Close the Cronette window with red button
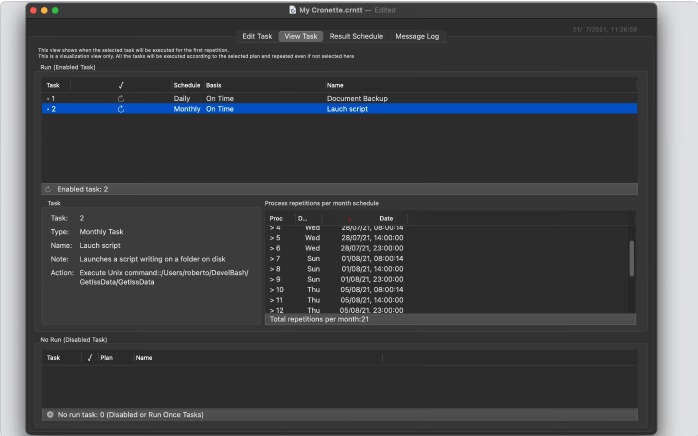The height and width of the screenshot is (436, 698). coord(33,10)
